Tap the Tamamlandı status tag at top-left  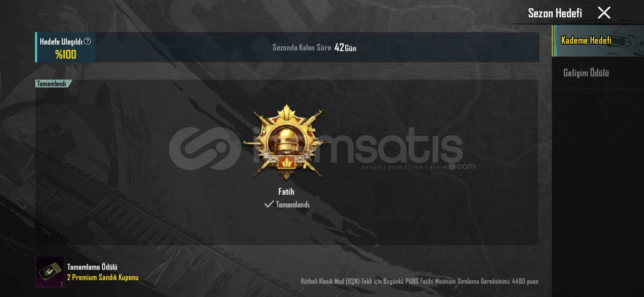pos(53,84)
